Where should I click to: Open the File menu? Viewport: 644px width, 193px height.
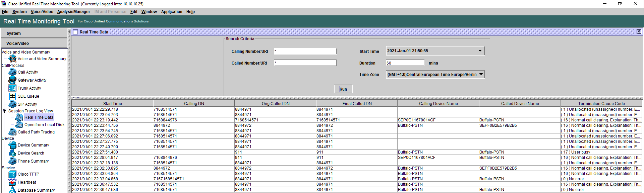[5, 12]
